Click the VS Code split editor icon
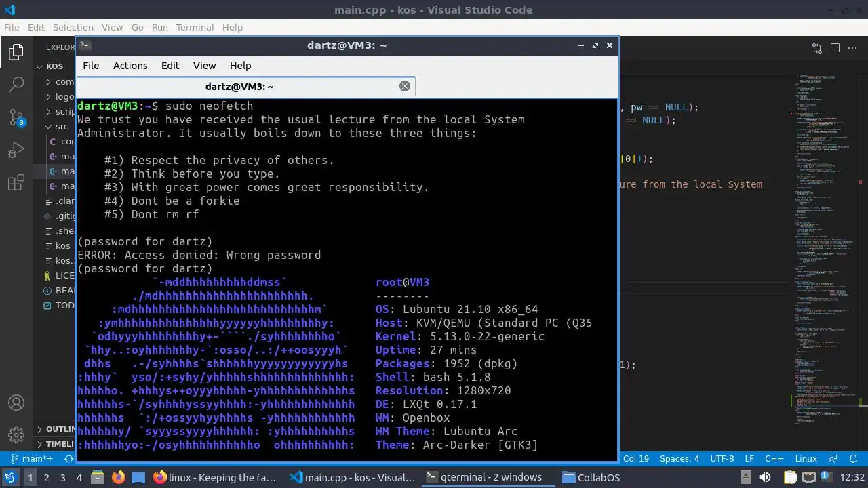 (x=835, y=47)
